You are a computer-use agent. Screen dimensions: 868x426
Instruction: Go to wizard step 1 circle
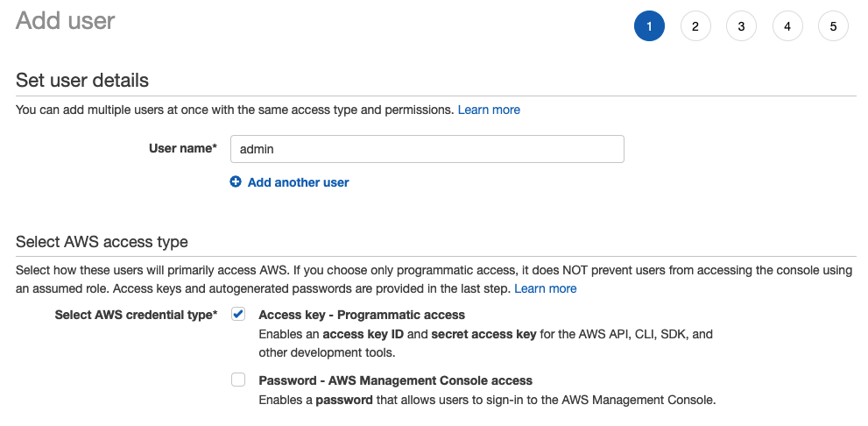[649, 26]
